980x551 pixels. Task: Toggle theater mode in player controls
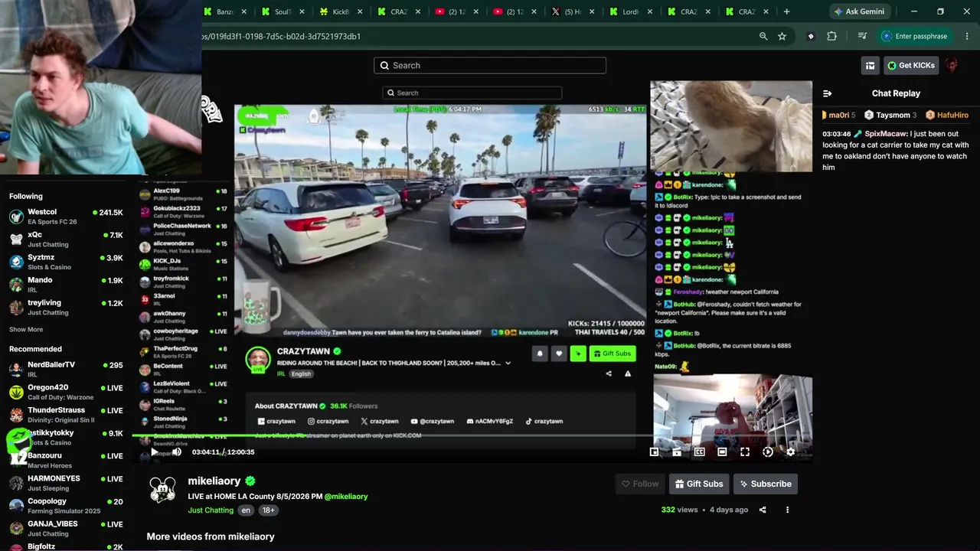click(722, 452)
